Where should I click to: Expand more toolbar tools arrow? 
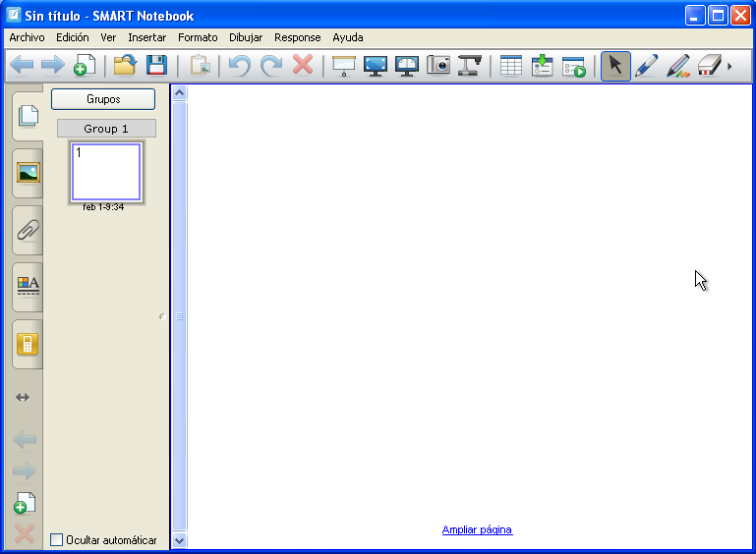point(729,66)
